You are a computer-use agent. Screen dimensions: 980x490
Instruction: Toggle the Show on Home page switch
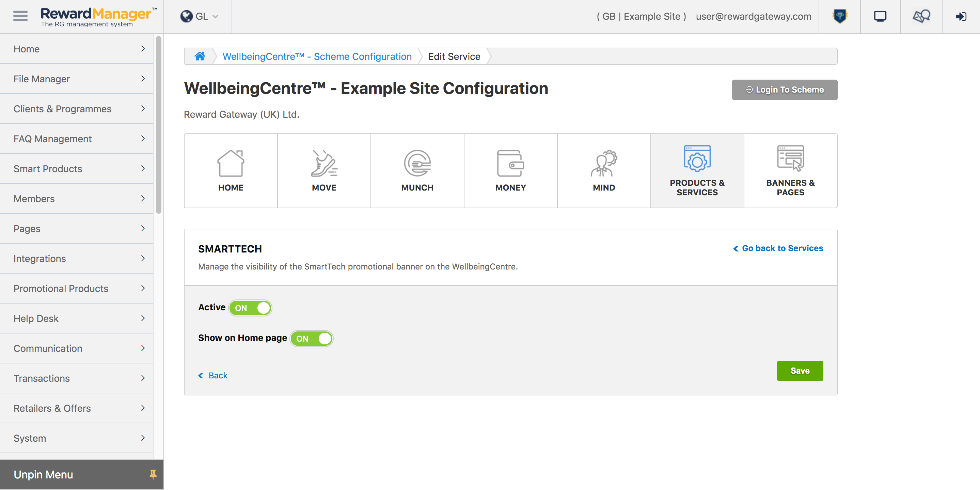point(312,338)
